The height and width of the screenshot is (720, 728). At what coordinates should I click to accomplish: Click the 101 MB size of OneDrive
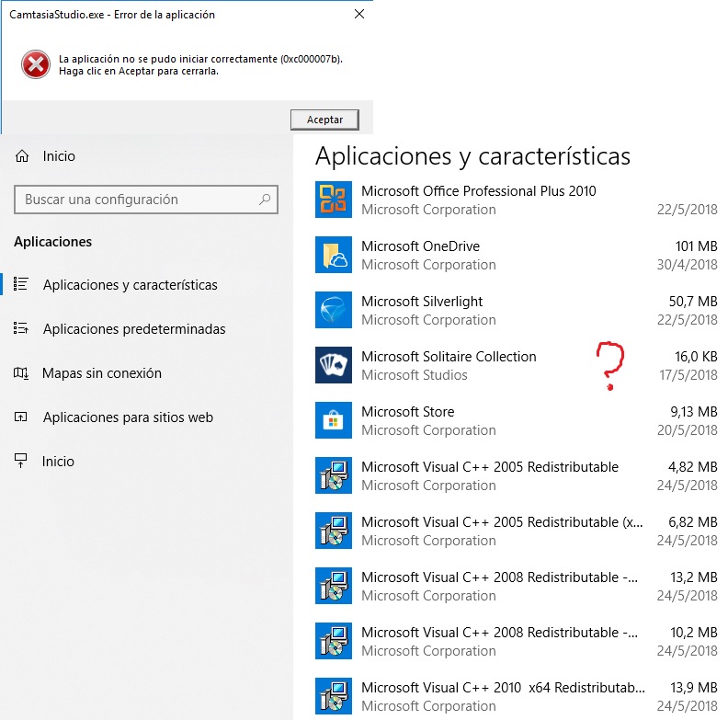tap(696, 246)
